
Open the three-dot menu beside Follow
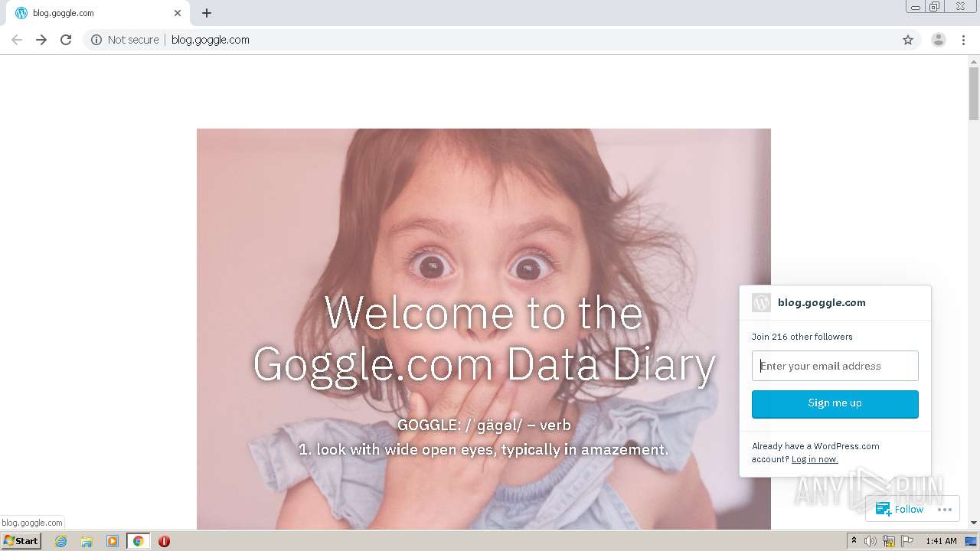(x=944, y=509)
